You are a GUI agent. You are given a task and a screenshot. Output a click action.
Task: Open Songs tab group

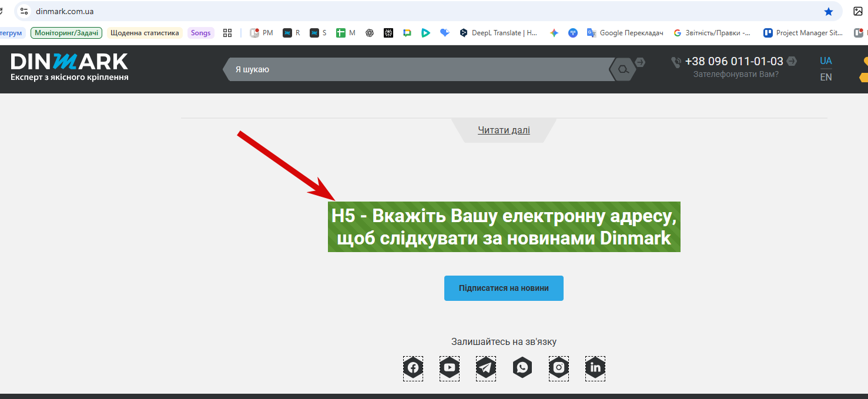click(200, 33)
